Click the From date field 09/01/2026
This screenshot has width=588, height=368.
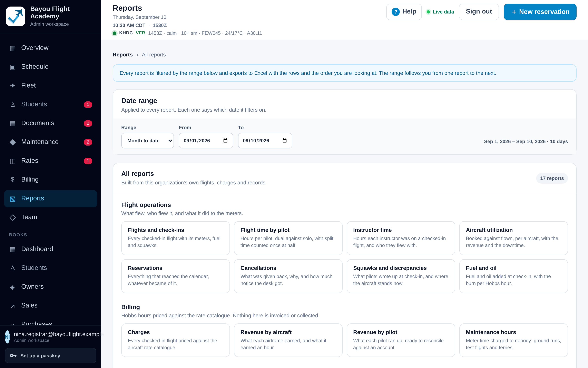206,141
